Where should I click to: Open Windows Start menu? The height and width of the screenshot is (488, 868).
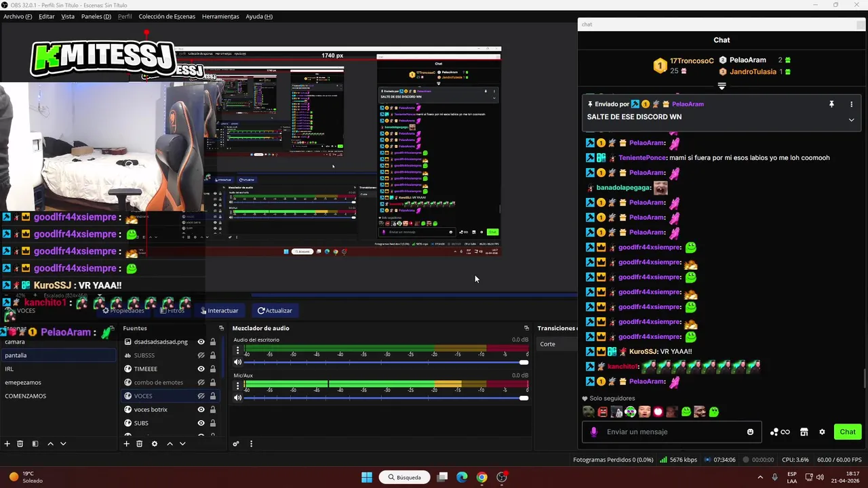(x=367, y=477)
